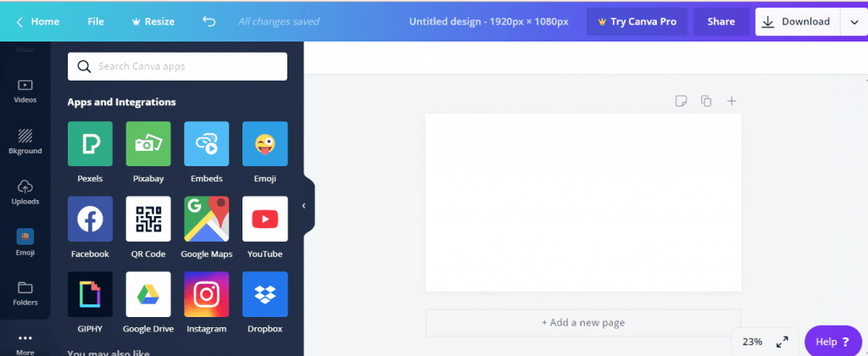Open the Instagram integration

click(207, 294)
